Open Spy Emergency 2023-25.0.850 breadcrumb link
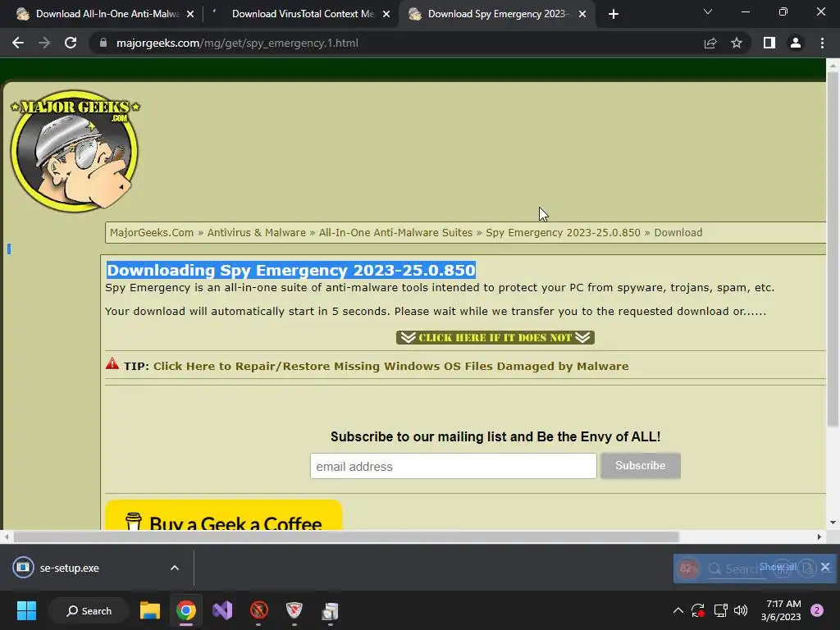This screenshot has width=840, height=630. 563,232
